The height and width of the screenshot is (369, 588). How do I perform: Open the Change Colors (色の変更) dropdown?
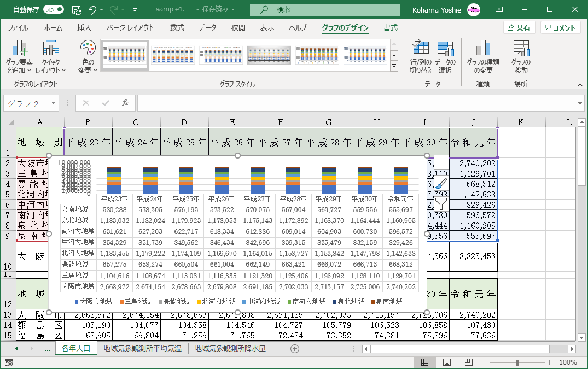coord(88,57)
